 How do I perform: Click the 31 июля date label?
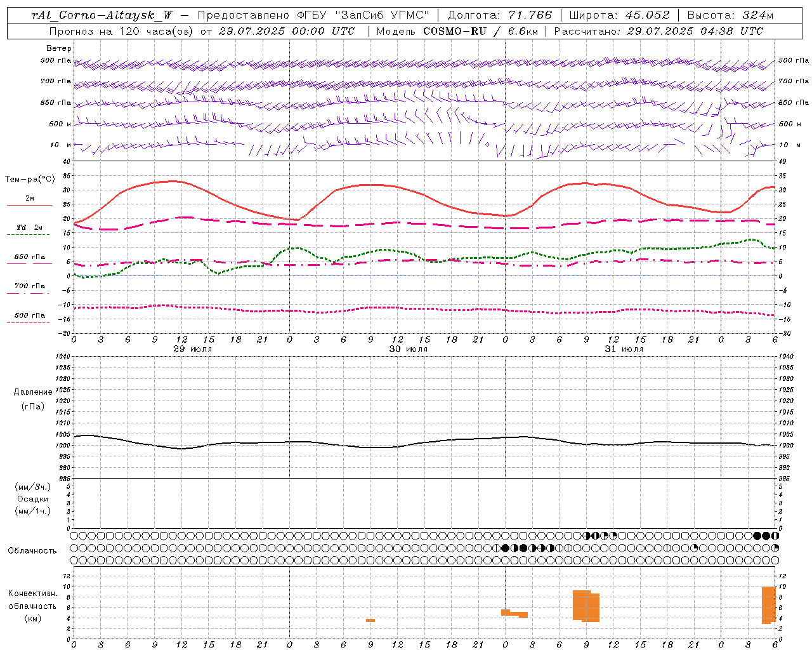pos(624,349)
